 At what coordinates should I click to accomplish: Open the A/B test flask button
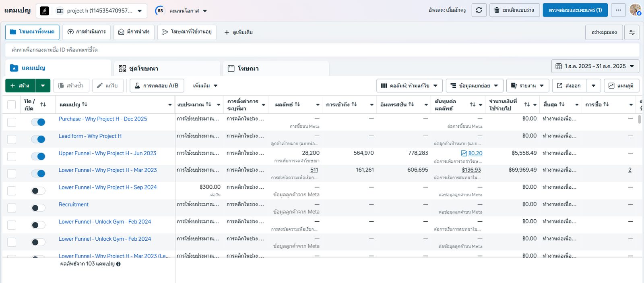tap(157, 85)
